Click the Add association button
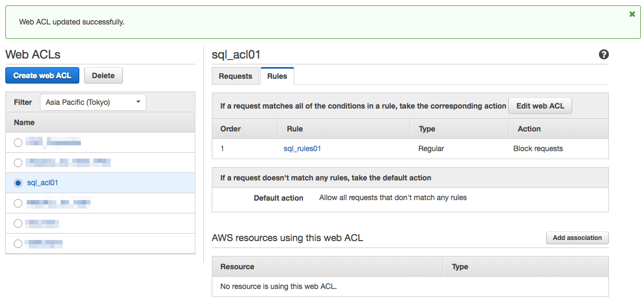Screen dimensions: 644x306 (x=577, y=238)
